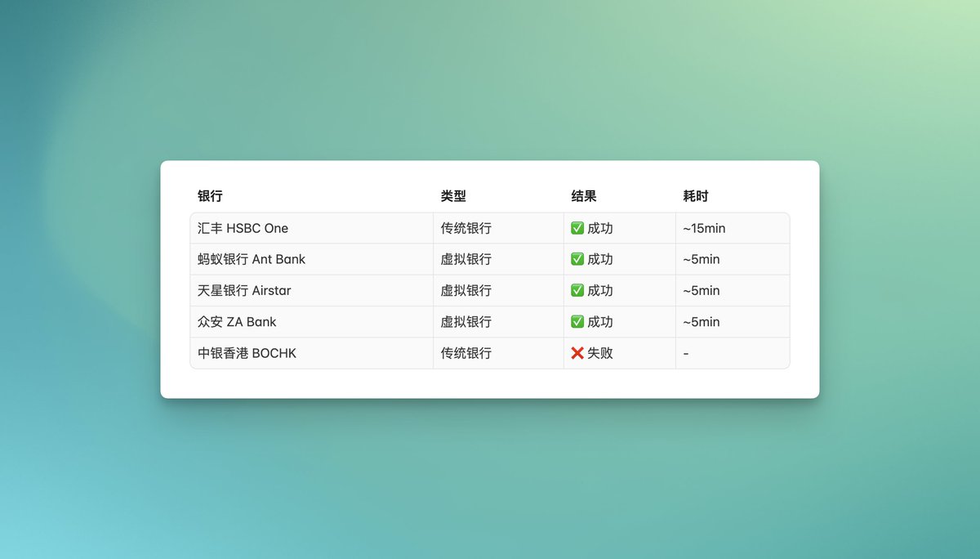Select the ~5min cell in the Ant Bank row
980x559 pixels.
click(702, 260)
